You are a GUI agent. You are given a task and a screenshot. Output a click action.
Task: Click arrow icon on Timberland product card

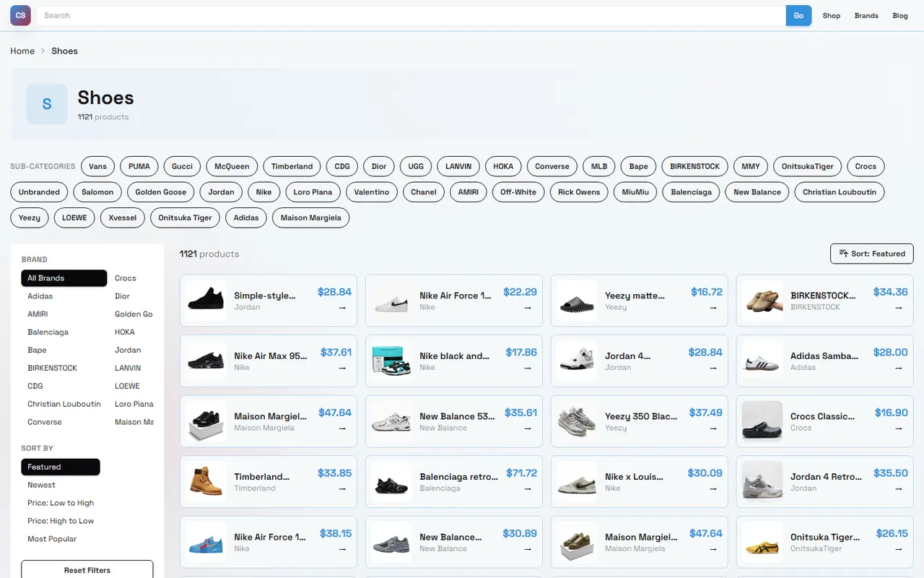coord(342,488)
